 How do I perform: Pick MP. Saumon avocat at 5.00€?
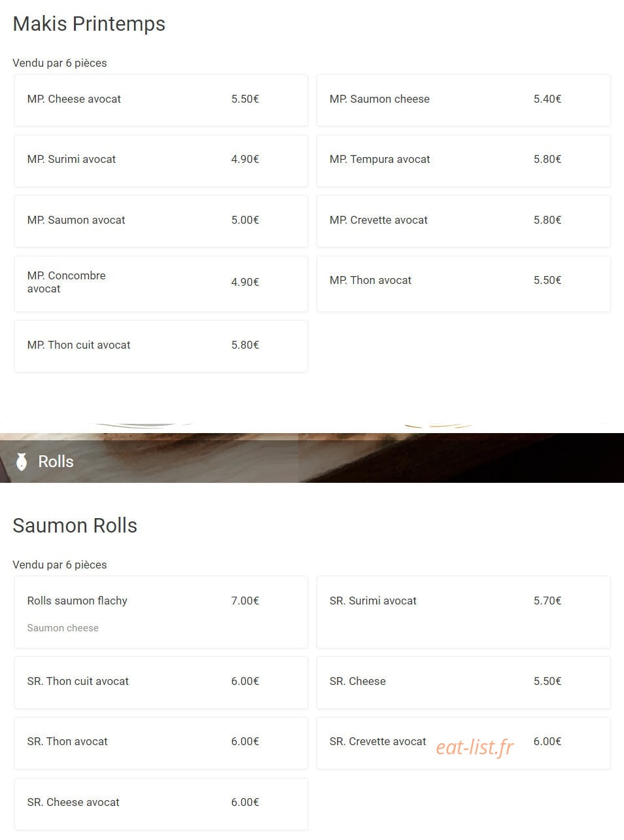tap(161, 221)
